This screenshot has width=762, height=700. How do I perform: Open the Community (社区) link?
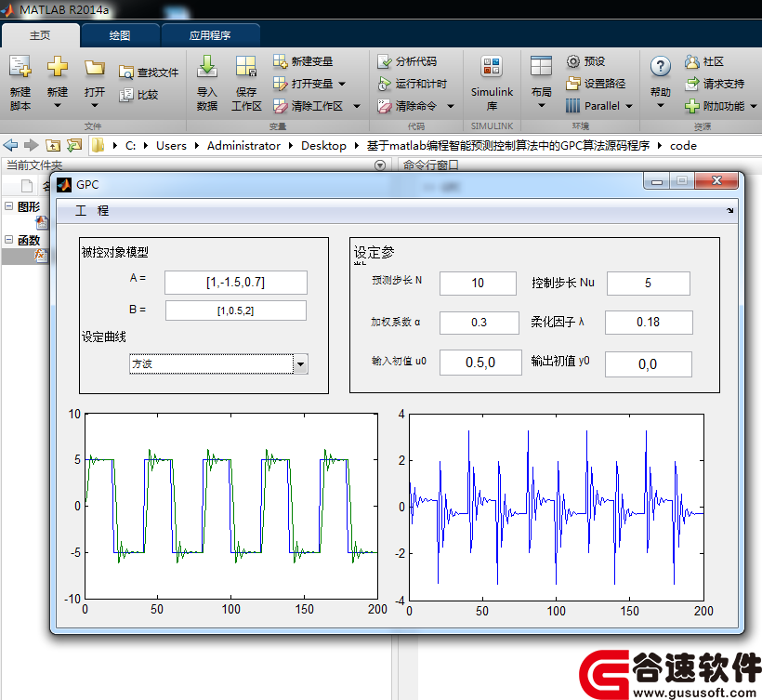click(704, 61)
